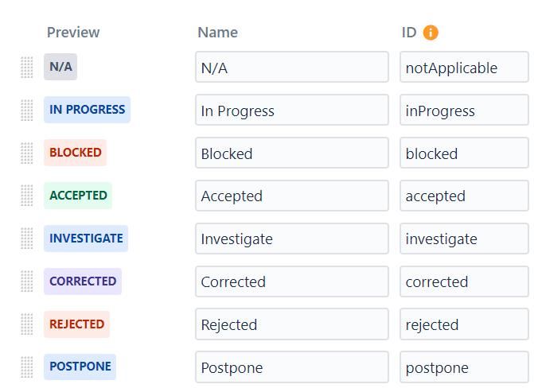Screen dimensions: 534x392
Task: Click the orange info icon next to ID
Action: 431,33
